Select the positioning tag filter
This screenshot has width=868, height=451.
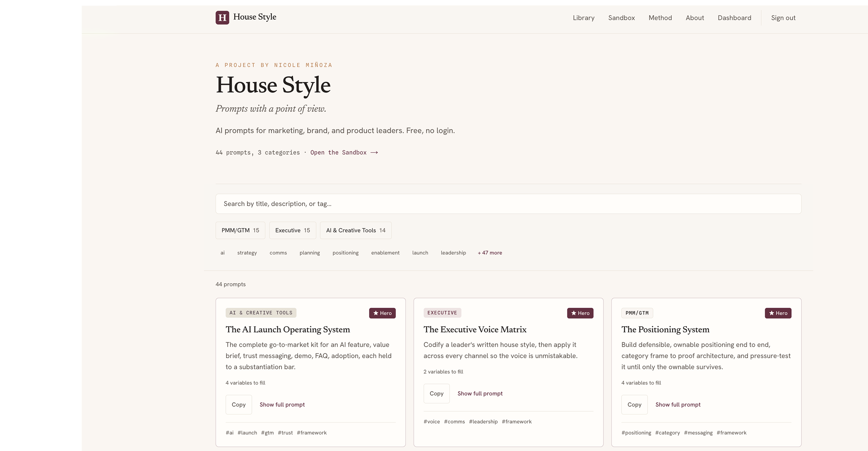(x=346, y=253)
